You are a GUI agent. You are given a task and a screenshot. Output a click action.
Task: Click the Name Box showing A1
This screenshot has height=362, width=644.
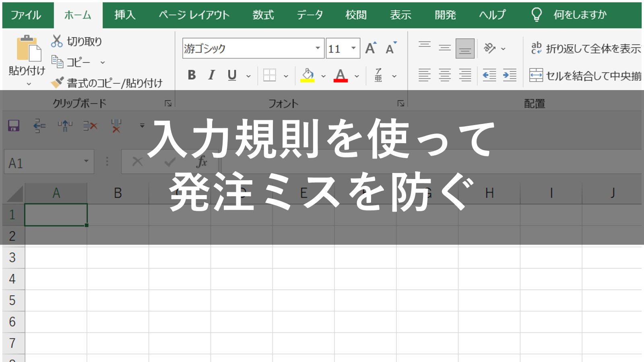point(49,162)
